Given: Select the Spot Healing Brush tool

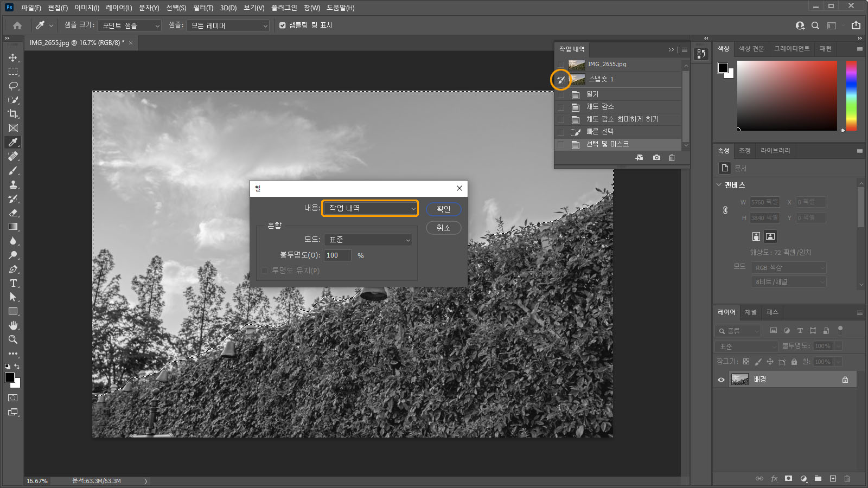Looking at the screenshot, I should 13,156.
